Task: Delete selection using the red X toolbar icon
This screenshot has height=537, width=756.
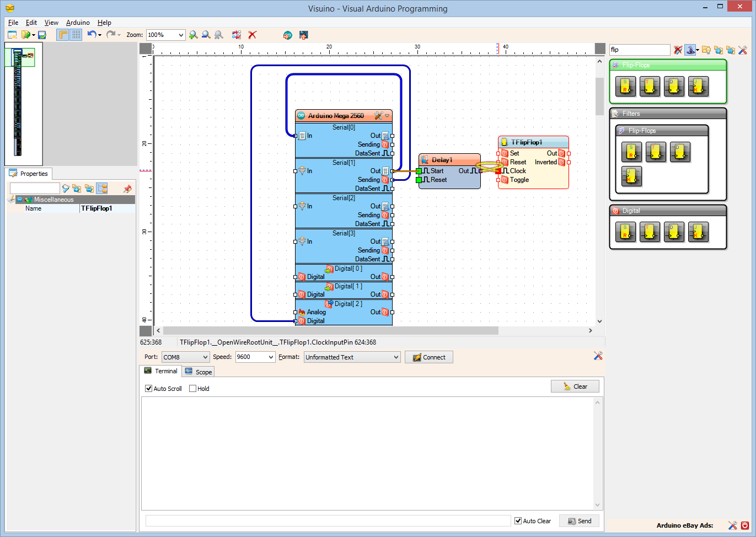Action: [x=252, y=35]
